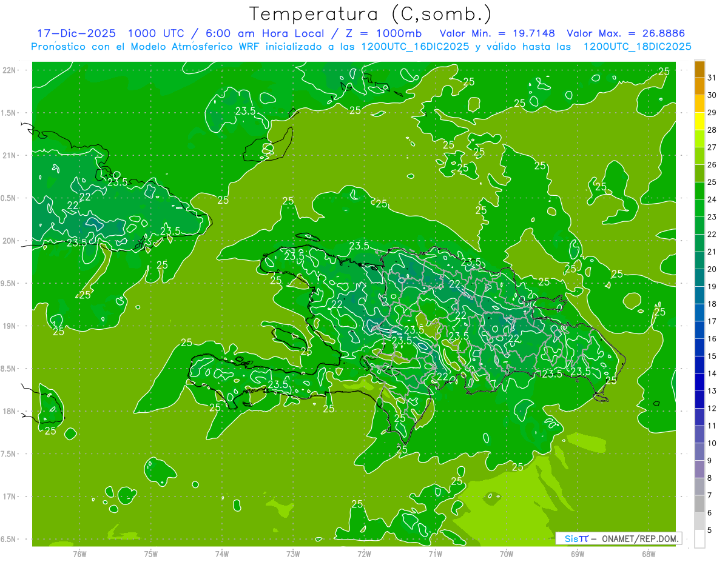
Task: Click the colorbar scale label "6"
Action: [x=710, y=513]
